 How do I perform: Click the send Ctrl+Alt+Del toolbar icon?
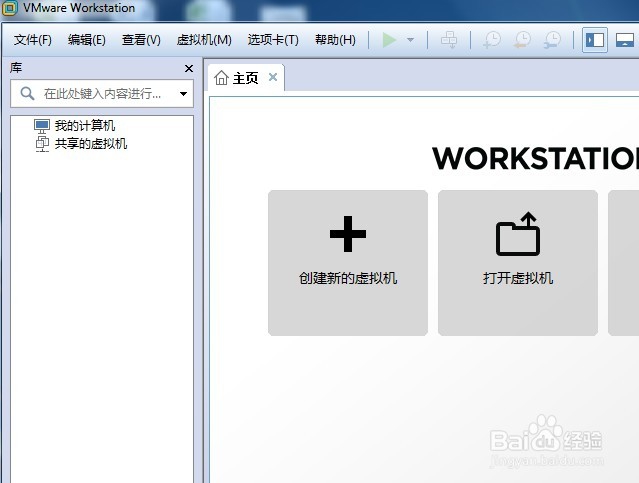click(x=449, y=40)
